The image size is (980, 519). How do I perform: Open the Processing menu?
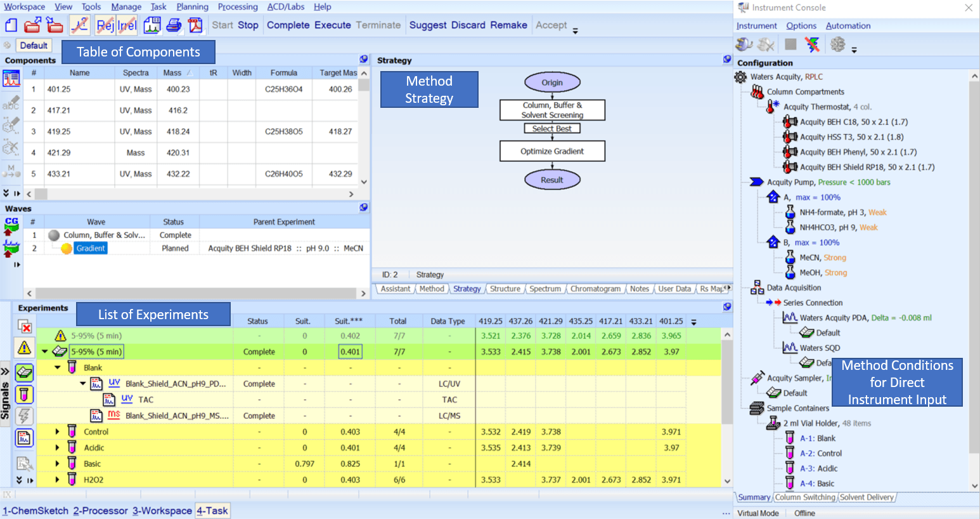click(x=238, y=6)
